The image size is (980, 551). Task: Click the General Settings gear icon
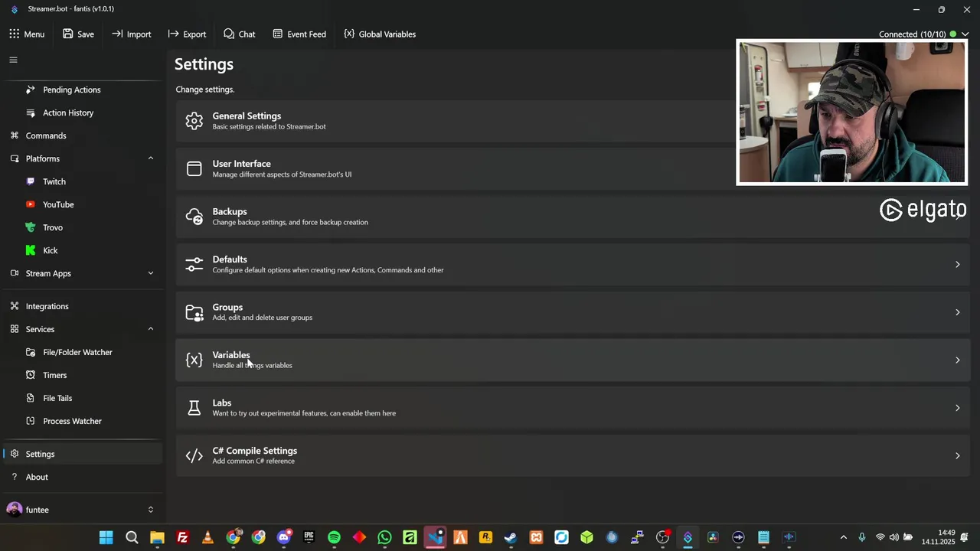click(194, 121)
